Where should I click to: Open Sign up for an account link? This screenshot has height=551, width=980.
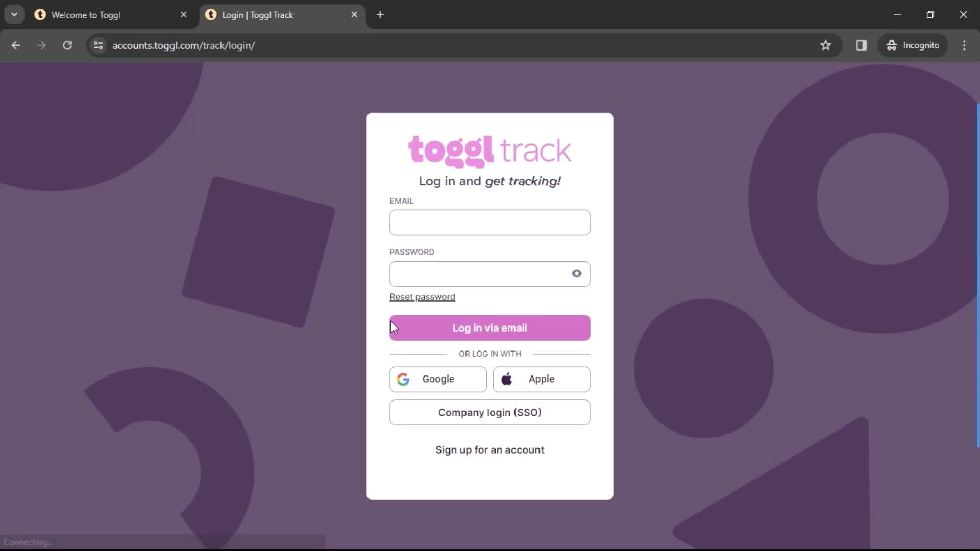[489, 450]
